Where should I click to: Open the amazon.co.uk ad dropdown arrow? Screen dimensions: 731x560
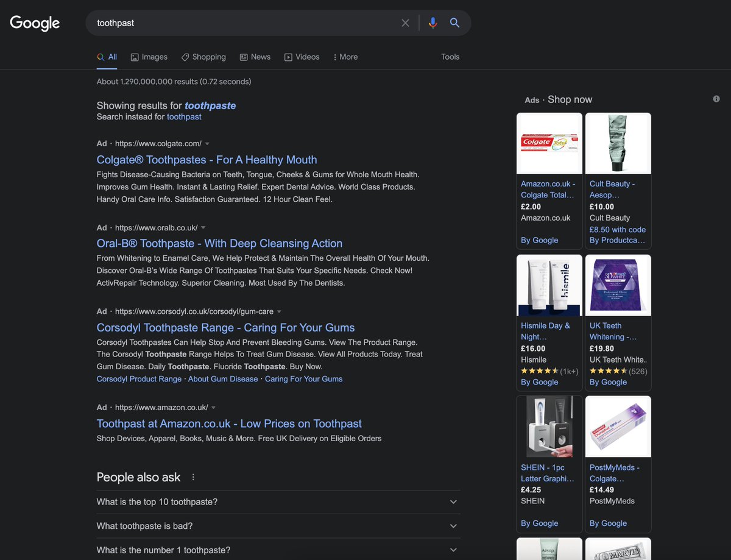[214, 408]
